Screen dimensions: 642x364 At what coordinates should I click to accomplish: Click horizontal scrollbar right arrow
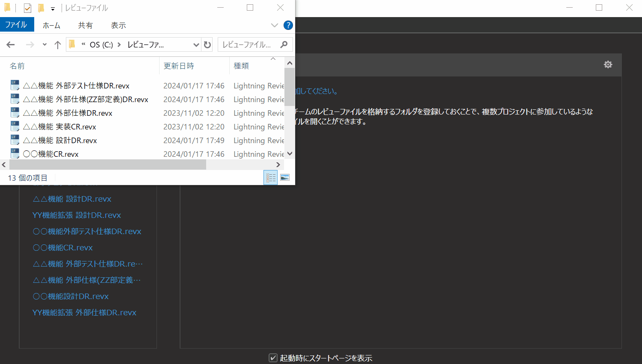[x=278, y=164]
